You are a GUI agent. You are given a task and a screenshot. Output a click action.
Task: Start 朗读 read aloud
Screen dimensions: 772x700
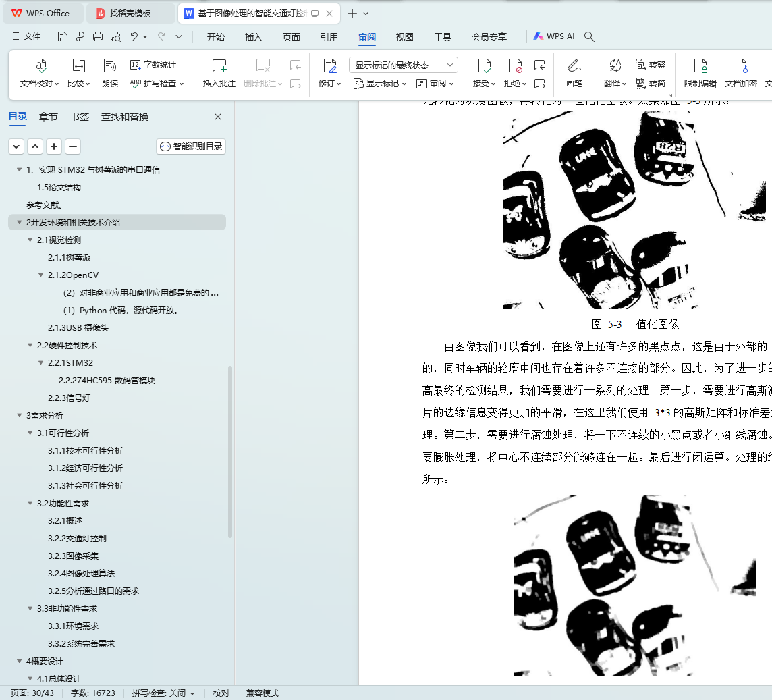[110, 73]
